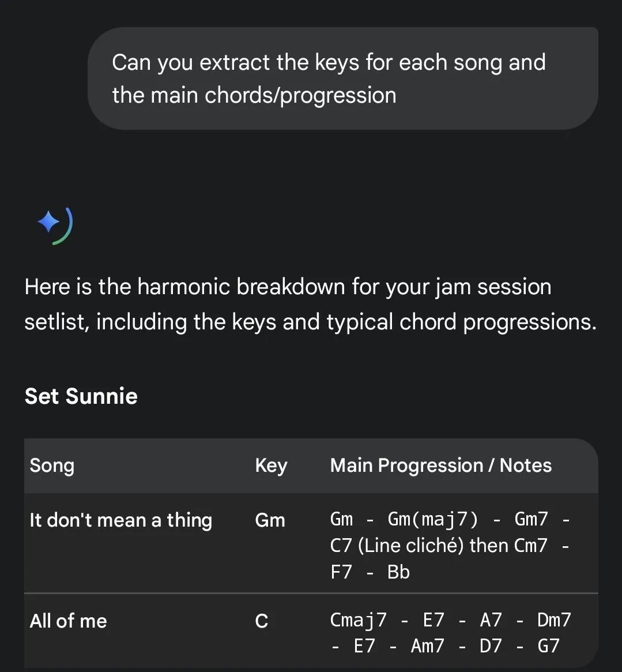Select the "It don't mean a thing" song cell
Screen dimensions: 622x672
click(121, 520)
